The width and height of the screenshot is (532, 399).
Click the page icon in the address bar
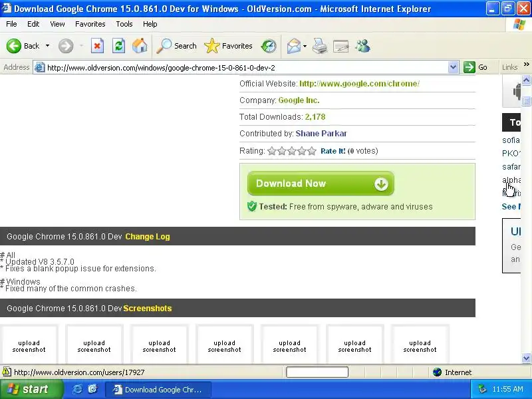pos(40,67)
